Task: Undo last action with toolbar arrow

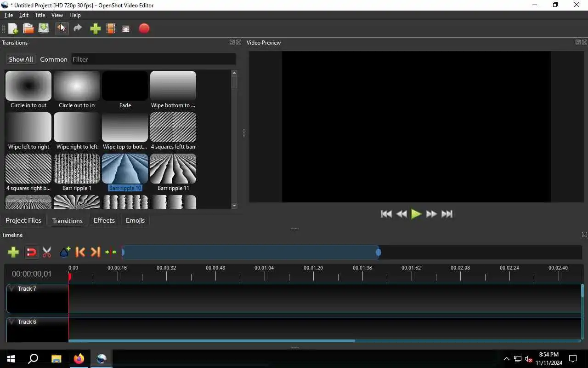Action: [62, 29]
